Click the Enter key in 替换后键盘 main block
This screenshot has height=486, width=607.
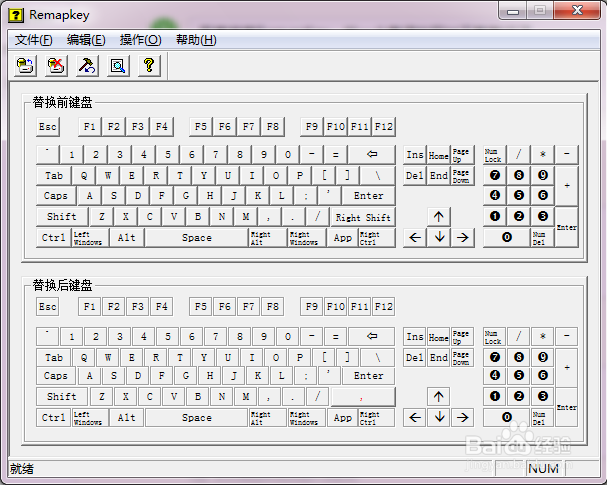coord(369,376)
